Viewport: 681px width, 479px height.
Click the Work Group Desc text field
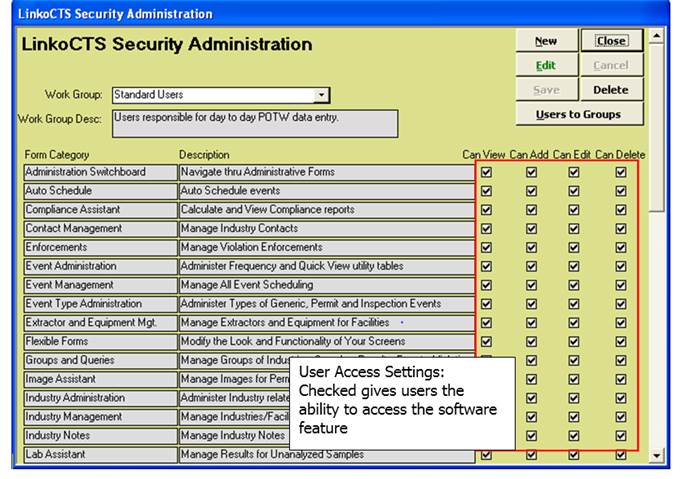tap(255, 123)
